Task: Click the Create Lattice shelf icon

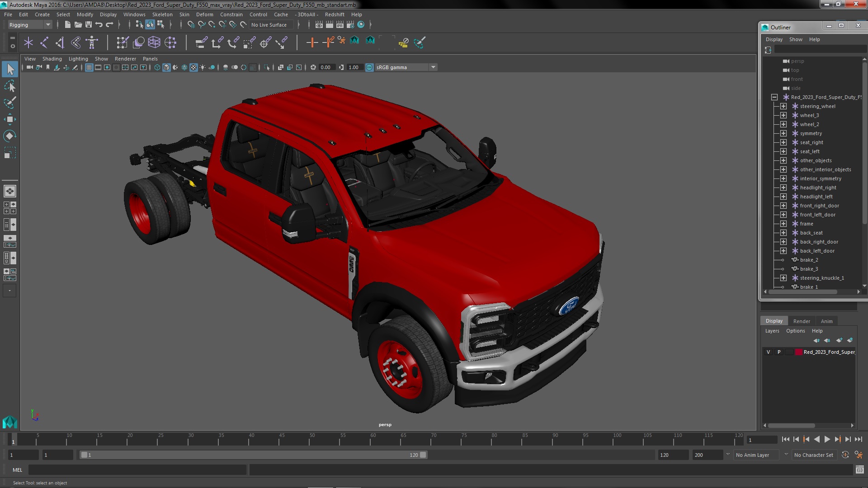Action: point(154,42)
